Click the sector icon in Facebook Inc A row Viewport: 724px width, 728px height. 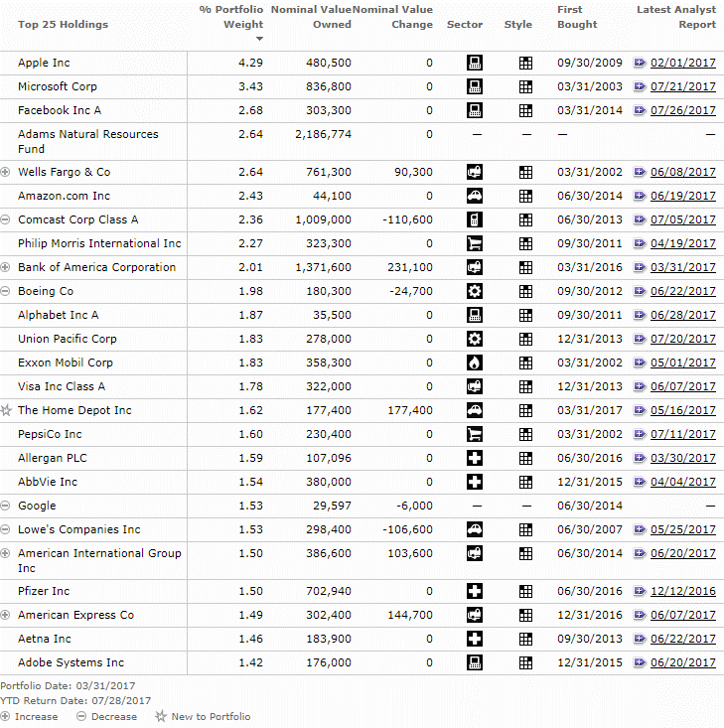tap(474, 110)
